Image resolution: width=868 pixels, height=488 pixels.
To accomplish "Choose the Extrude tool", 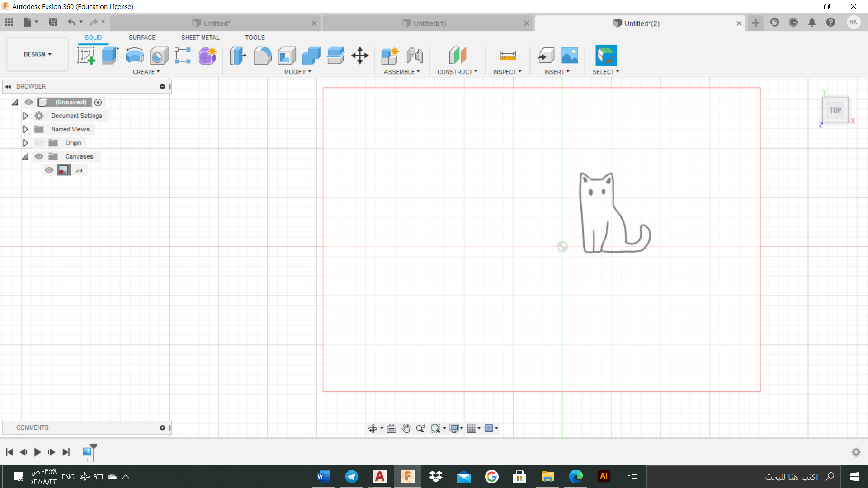I will coord(110,56).
